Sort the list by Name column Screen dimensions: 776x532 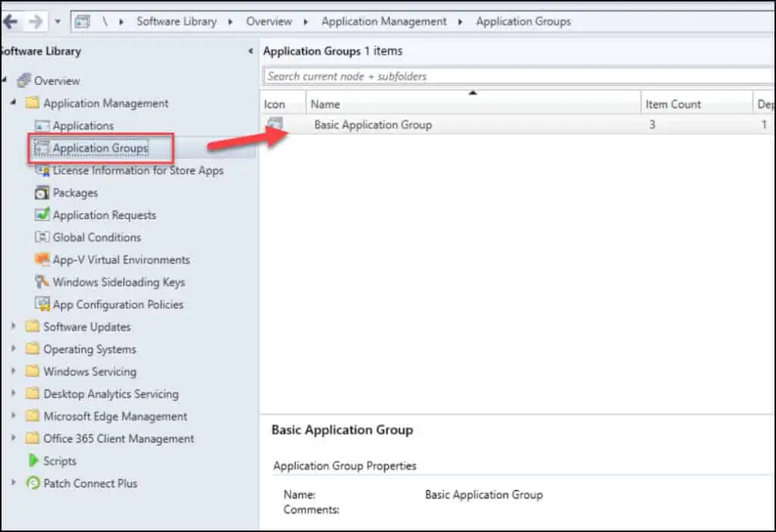tap(474, 104)
